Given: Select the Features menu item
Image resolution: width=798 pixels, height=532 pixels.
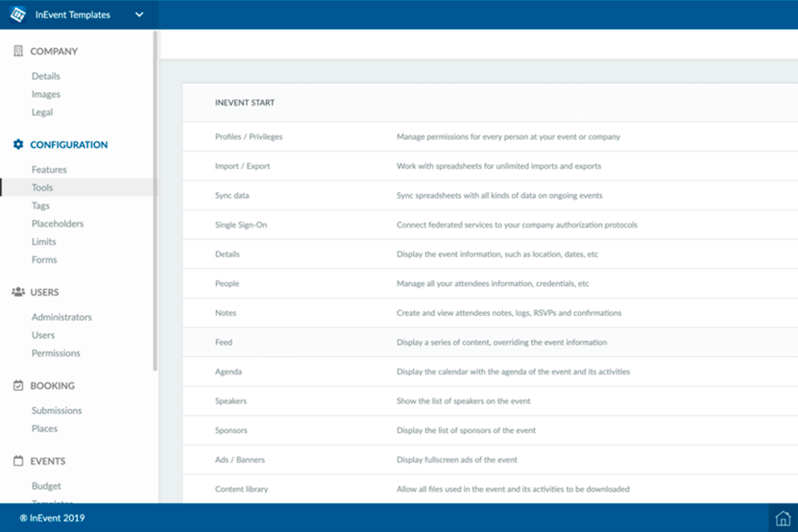Looking at the screenshot, I should pyautogui.click(x=50, y=169).
